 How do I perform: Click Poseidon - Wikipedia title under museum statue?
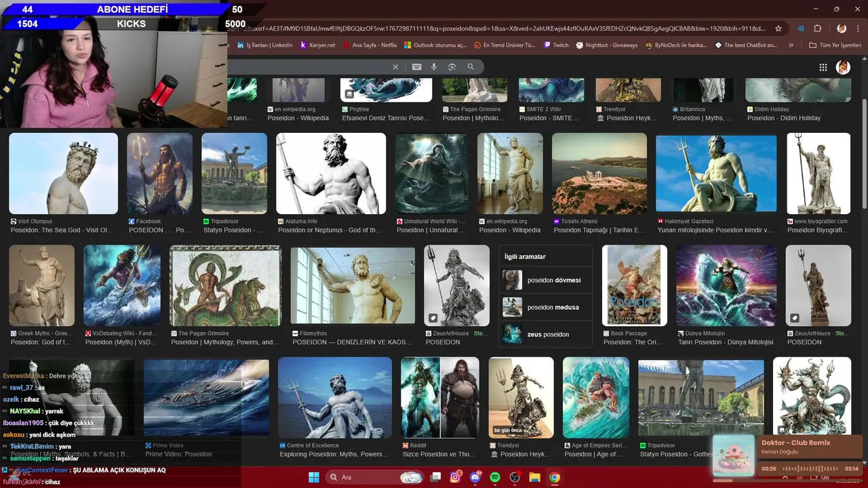point(510,230)
